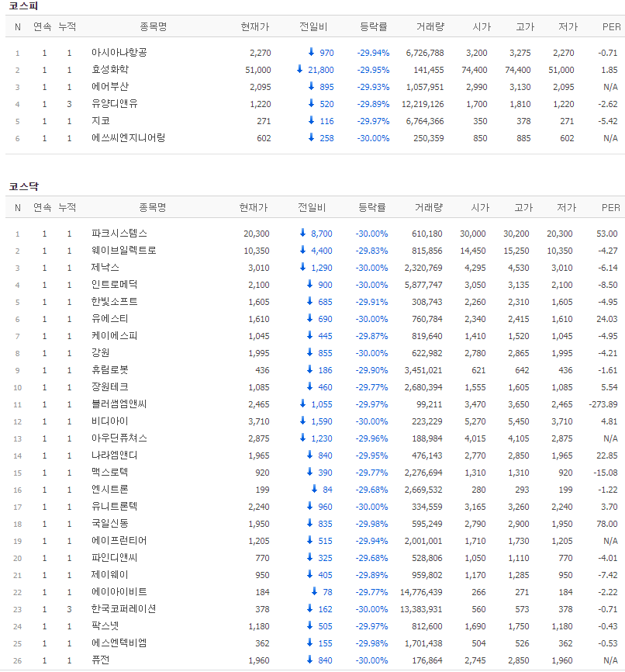Screen dimensions: 625x672
Task: Open 퓨전 stock link
Action: coord(101,660)
